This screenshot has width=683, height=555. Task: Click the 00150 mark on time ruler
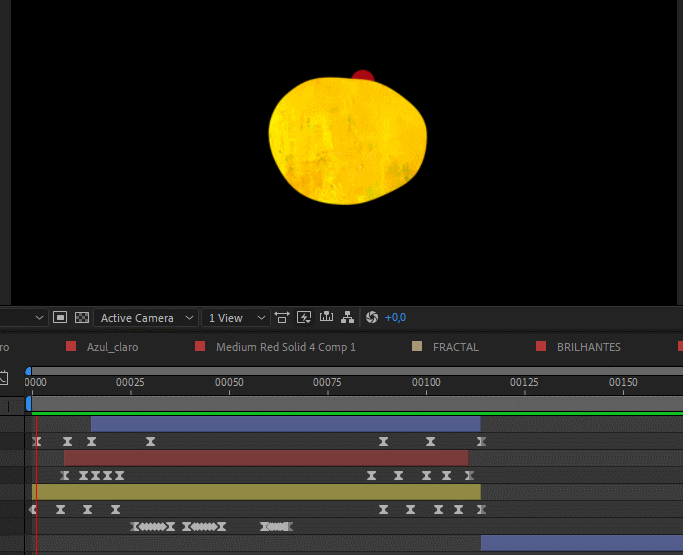tap(623, 382)
